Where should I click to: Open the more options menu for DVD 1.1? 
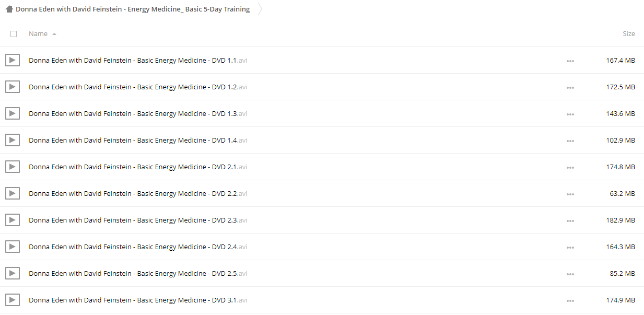point(570,61)
